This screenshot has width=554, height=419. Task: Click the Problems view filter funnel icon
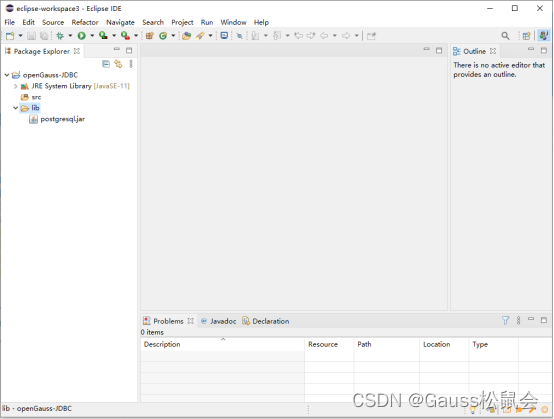click(506, 320)
